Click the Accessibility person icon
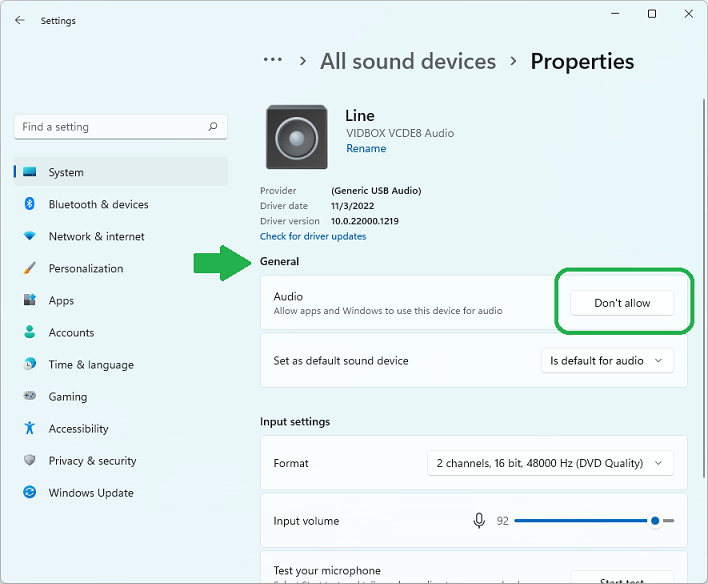 click(30, 429)
